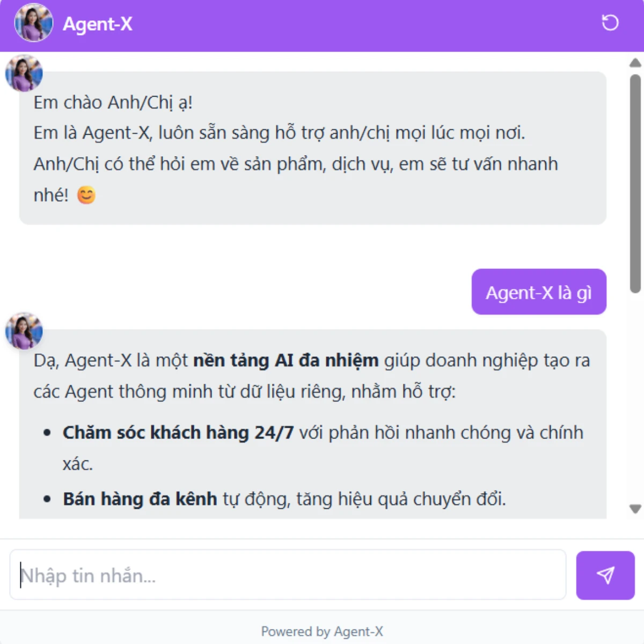Click the paper plane send button
This screenshot has height=644, width=644.
click(605, 575)
